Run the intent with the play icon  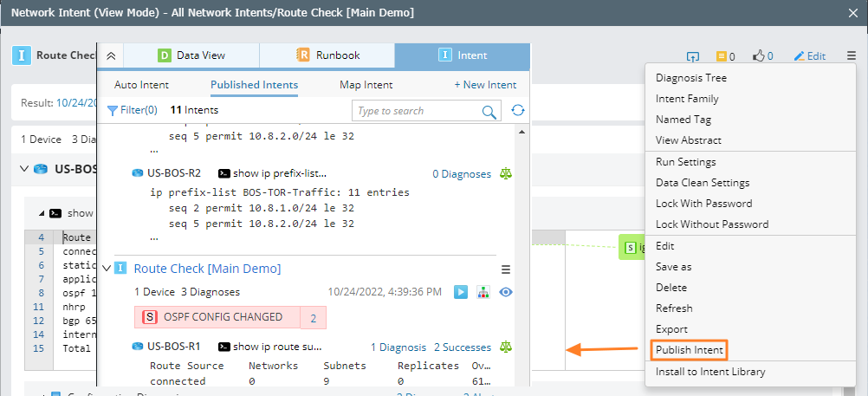click(461, 292)
